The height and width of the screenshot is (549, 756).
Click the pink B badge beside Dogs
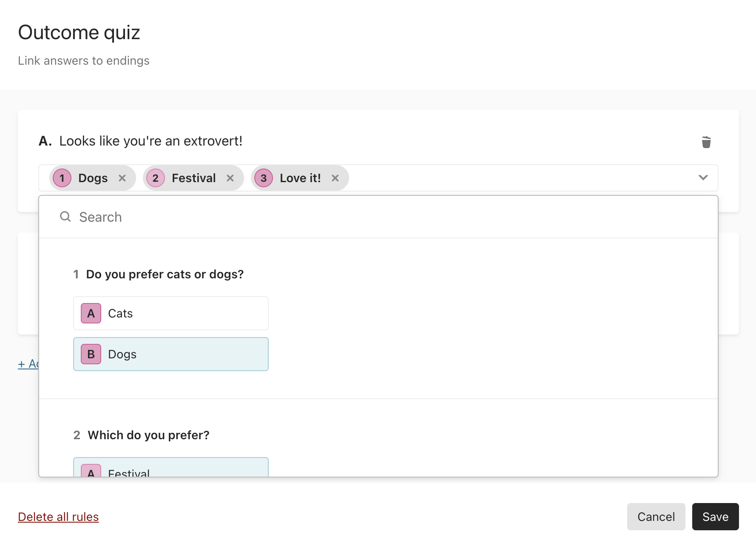click(x=91, y=354)
